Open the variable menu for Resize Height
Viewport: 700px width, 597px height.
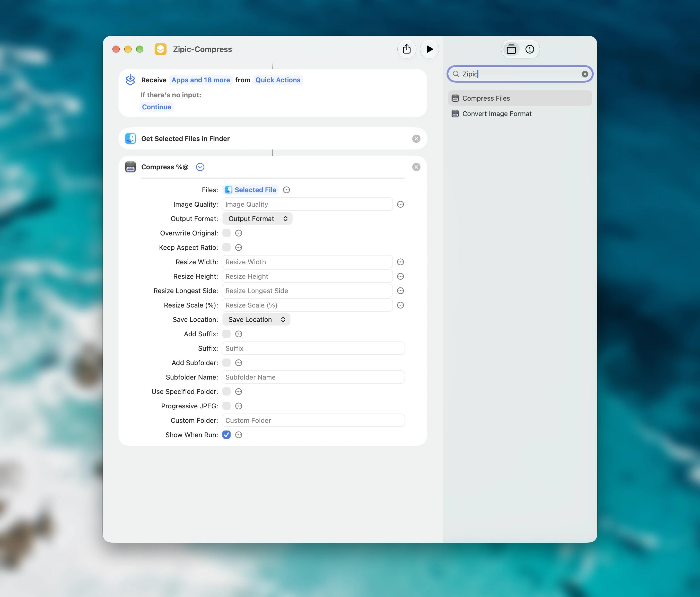tap(400, 276)
